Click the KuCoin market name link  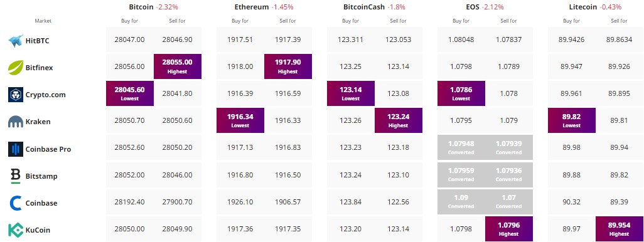click(x=38, y=230)
